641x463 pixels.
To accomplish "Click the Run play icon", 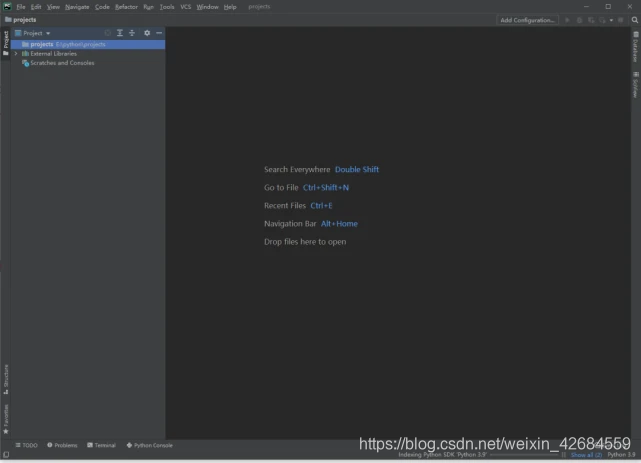I will (x=567, y=20).
